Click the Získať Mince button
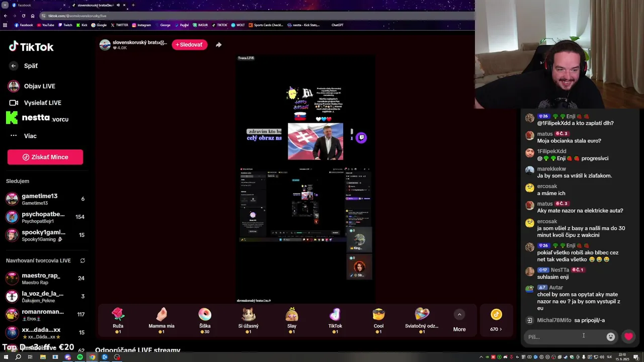This screenshot has height=362, width=644. pyautogui.click(x=45, y=157)
